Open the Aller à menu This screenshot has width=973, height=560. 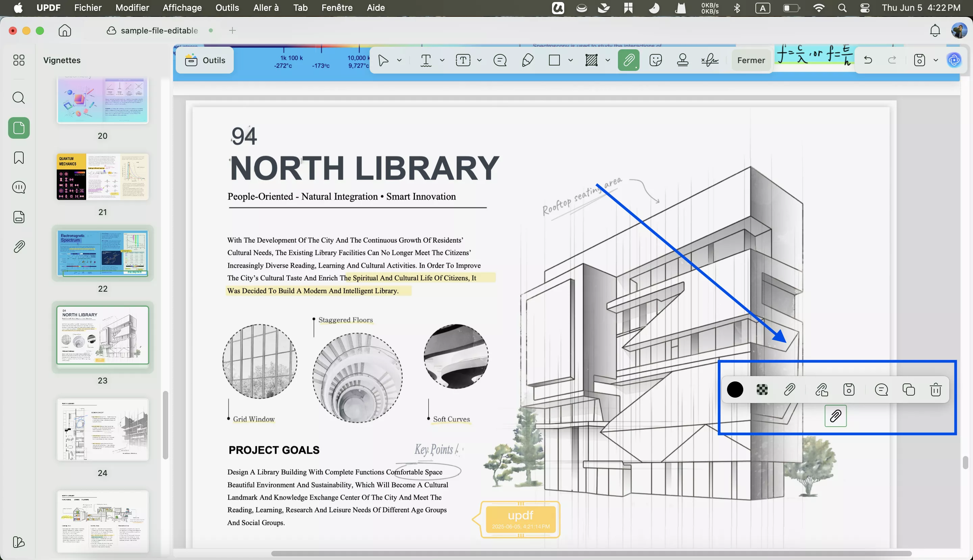(x=266, y=8)
